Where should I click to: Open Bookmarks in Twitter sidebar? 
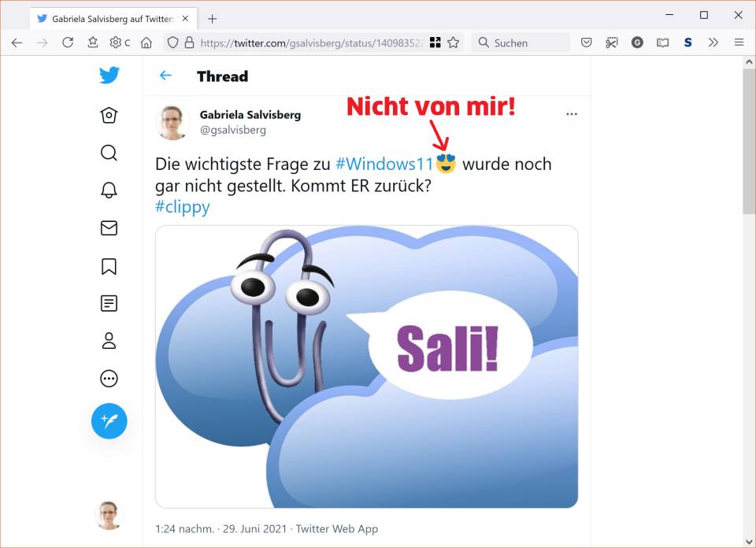[109, 266]
